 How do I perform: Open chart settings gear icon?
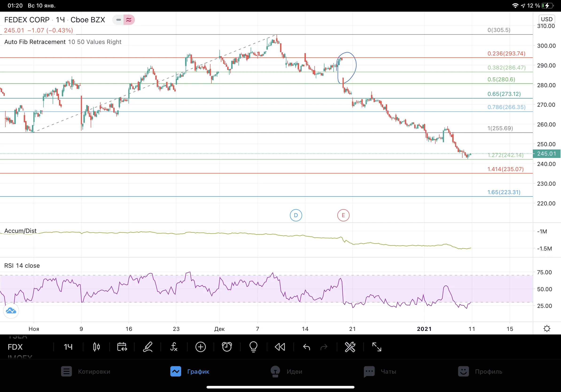point(547,329)
